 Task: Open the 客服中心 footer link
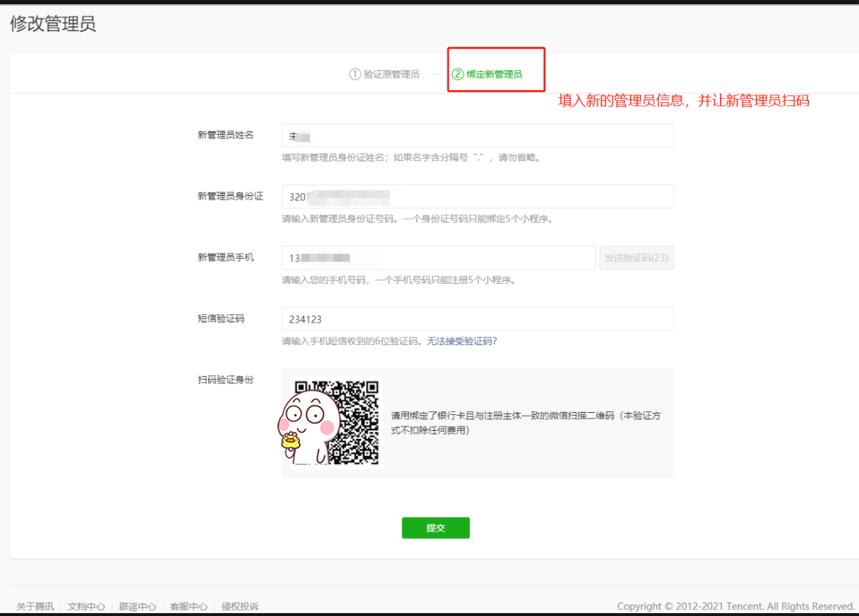coord(189,606)
